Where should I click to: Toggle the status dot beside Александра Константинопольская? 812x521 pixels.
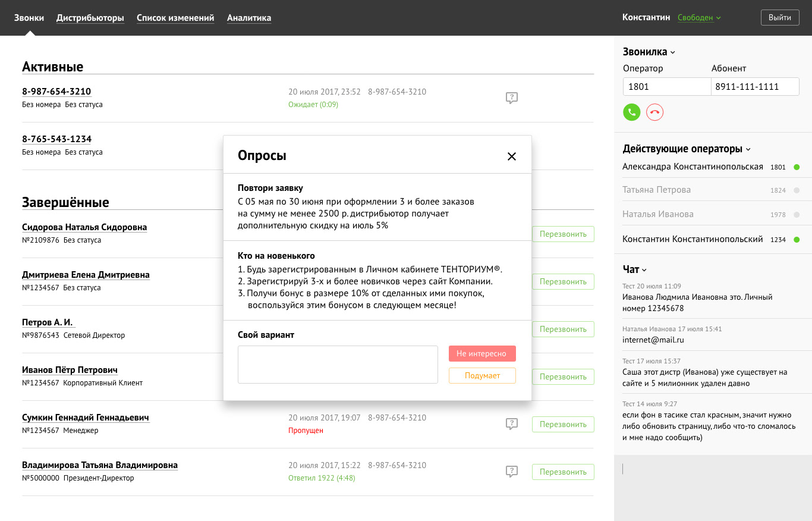pos(797,167)
